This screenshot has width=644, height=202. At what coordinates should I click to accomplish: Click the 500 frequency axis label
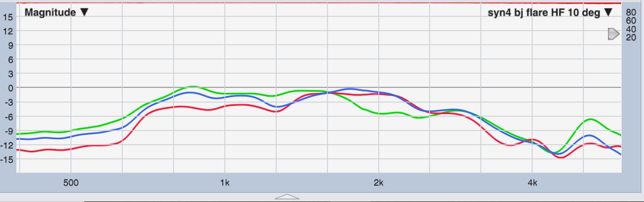pos(70,183)
